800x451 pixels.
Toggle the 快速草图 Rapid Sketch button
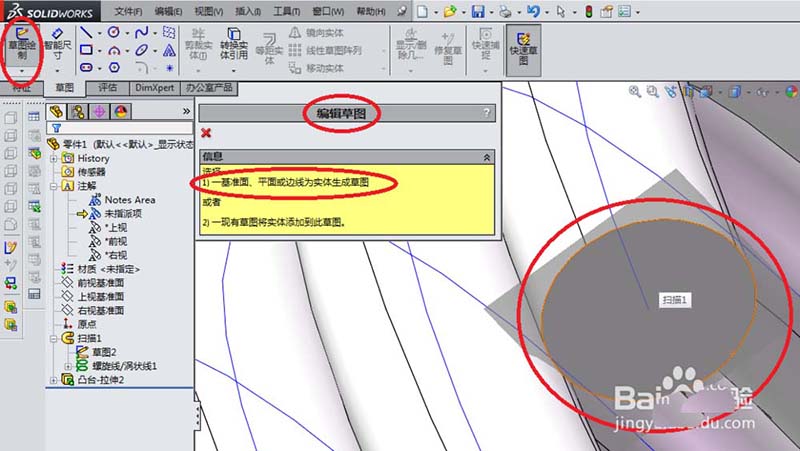pyautogui.click(x=523, y=49)
